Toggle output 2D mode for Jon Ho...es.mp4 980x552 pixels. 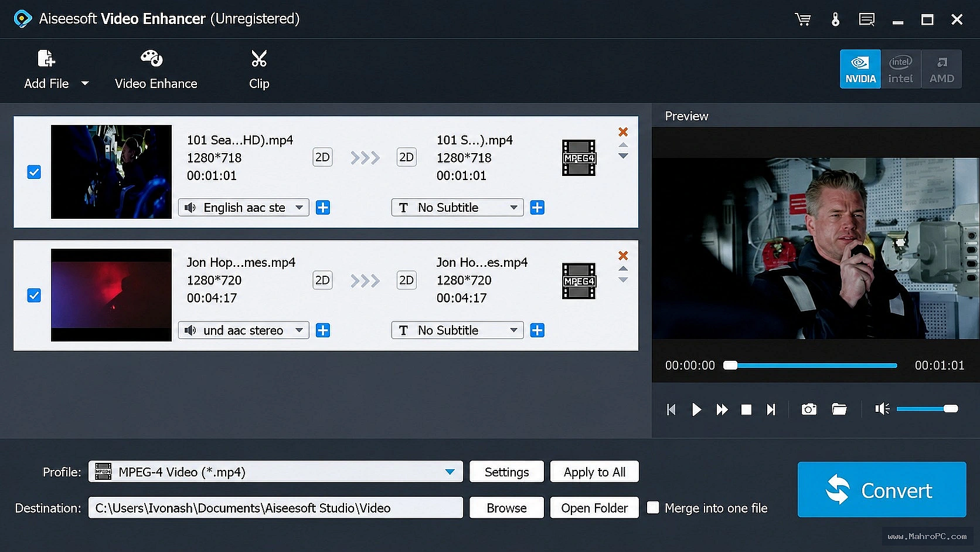(406, 280)
